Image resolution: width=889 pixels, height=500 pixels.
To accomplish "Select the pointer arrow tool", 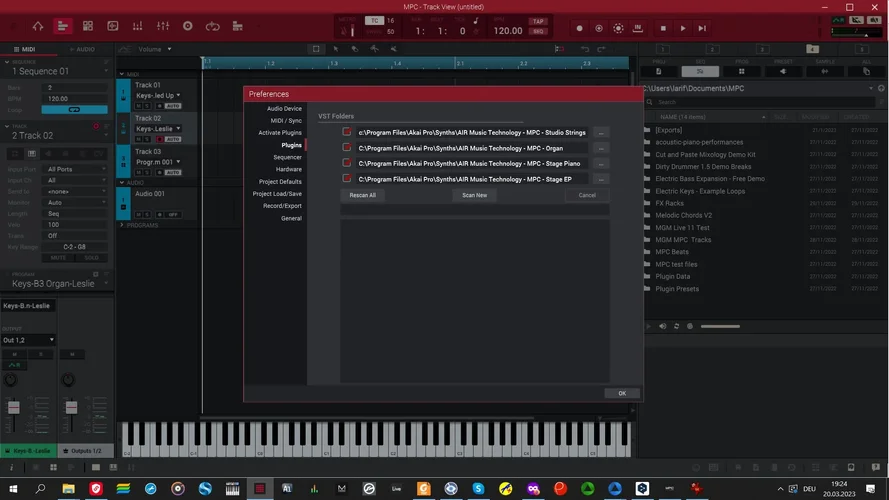I will tap(336, 49).
